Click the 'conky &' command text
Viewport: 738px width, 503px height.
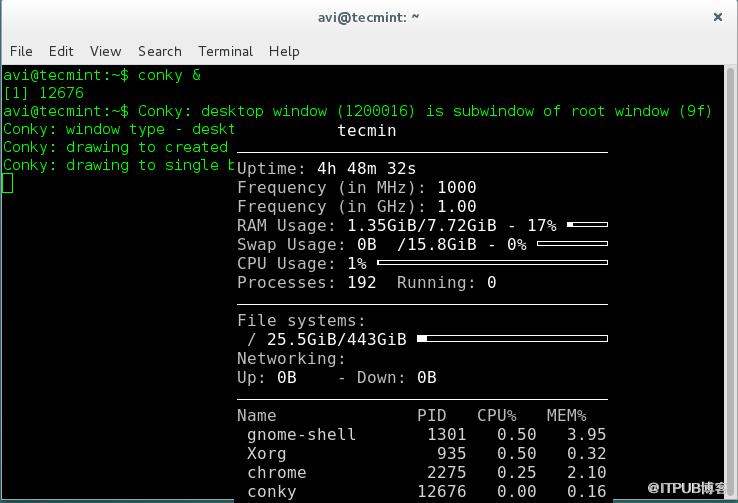(169, 75)
